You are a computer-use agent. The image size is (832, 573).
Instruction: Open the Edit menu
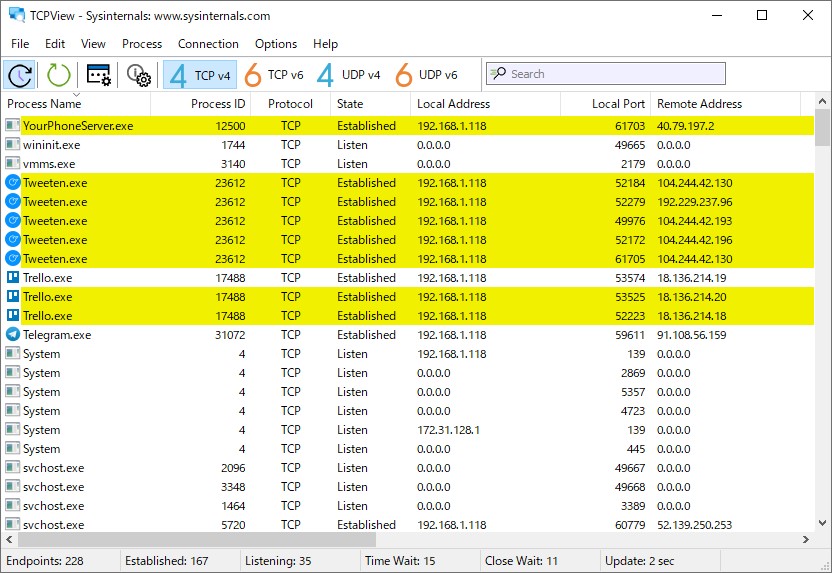[x=55, y=44]
